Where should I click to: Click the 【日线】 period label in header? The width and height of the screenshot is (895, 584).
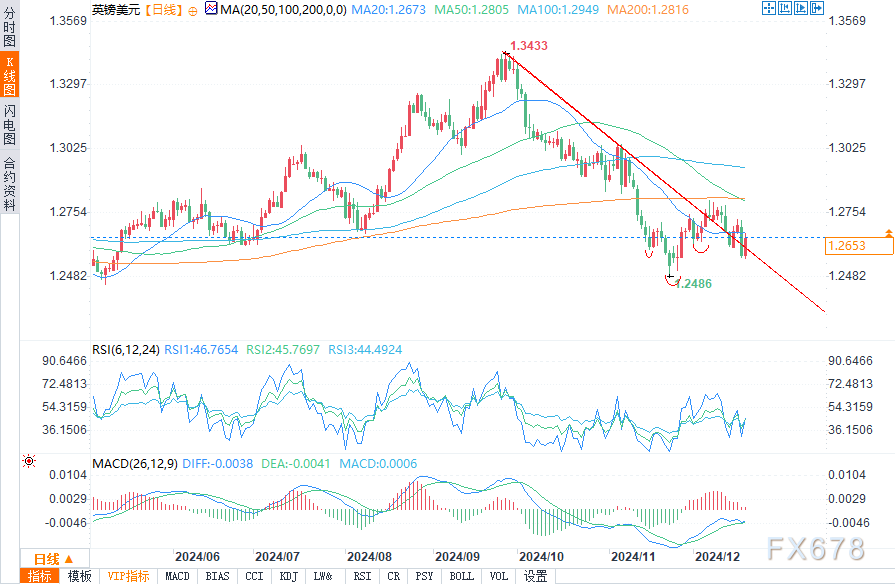pos(163,10)
